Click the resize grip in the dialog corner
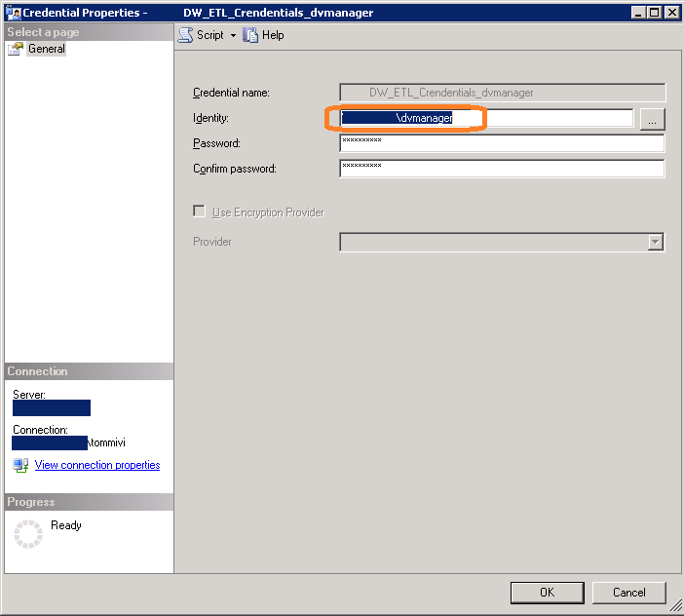Viewport: 684px width, 616px height. point(675,607)
